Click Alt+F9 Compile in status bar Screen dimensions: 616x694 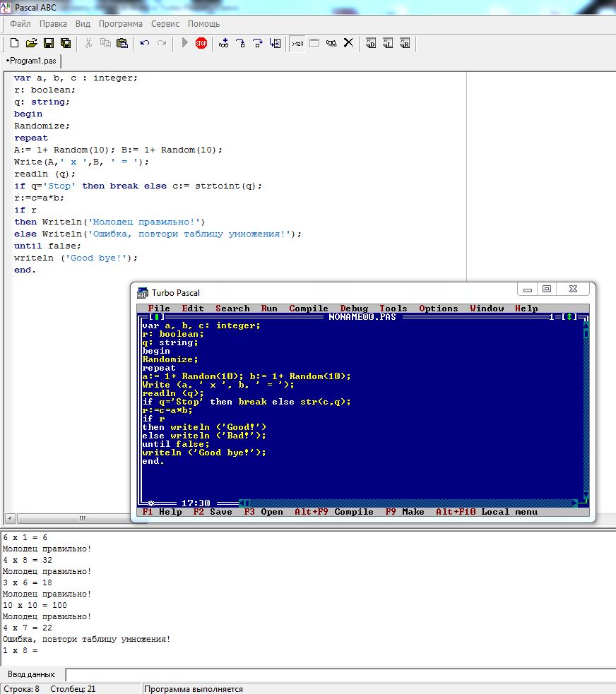[333, 512]
